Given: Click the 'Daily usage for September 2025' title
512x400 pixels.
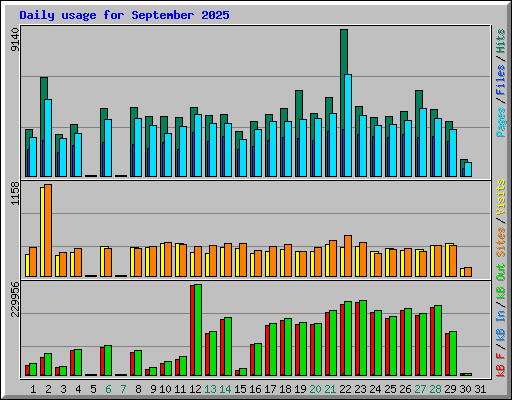Looking at the screenshot, I should coord(124,15).
